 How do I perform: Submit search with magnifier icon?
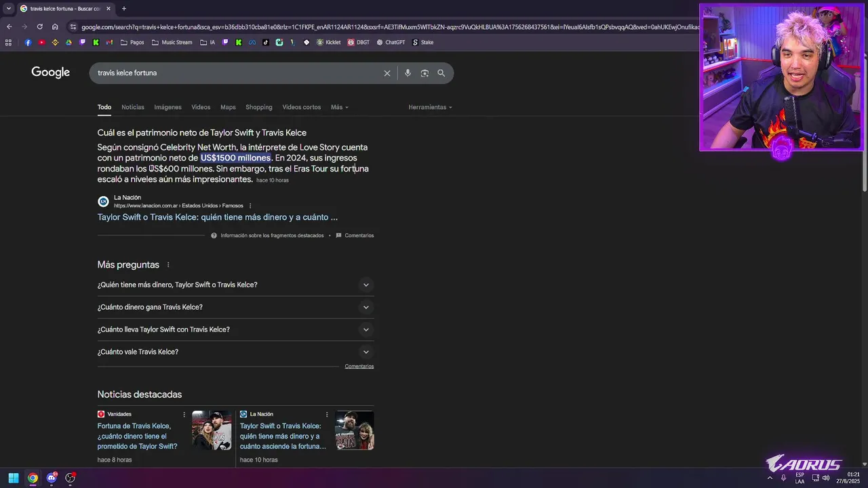pos(441,73)
